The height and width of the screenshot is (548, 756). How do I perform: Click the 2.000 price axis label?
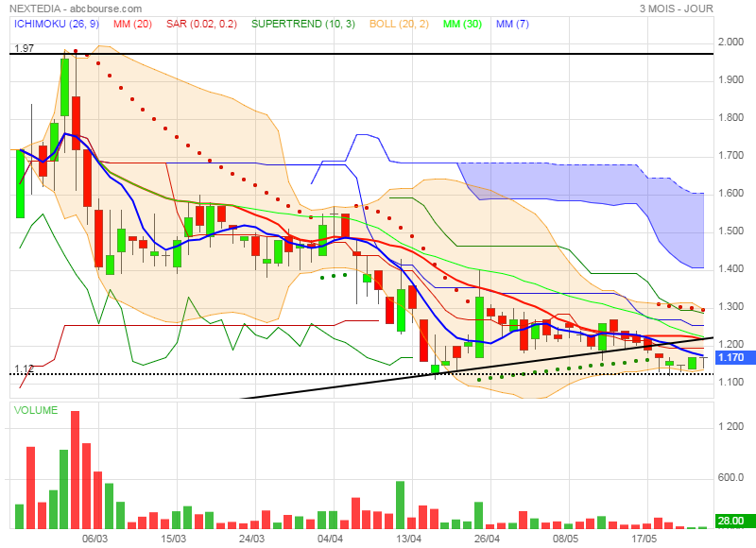click(x=730, y=42)
